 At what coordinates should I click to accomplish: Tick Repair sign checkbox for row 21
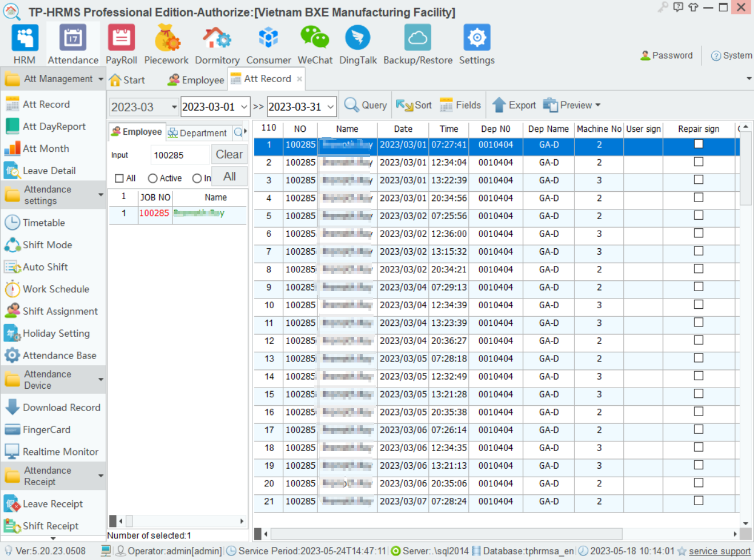[x=699, y=501]
